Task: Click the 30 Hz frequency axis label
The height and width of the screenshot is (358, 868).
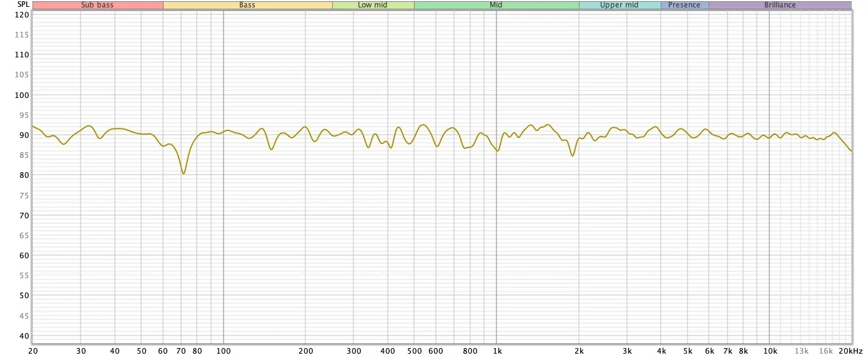Action: [x=81, y=351]
